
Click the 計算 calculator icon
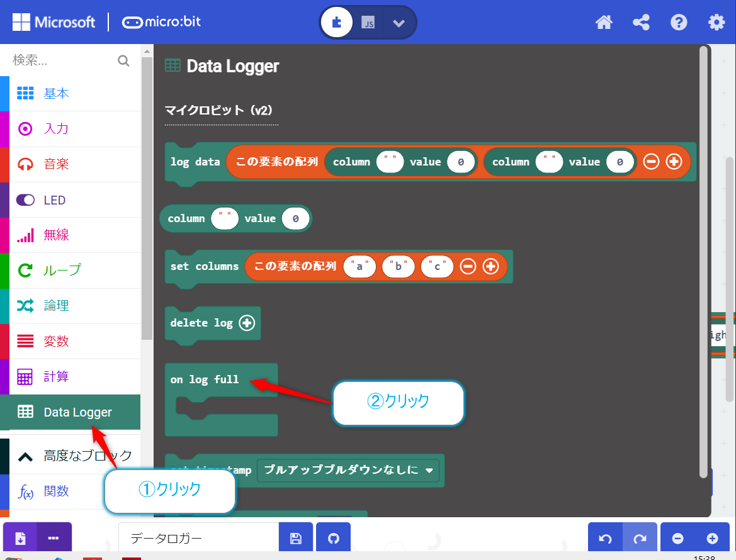click(25, 377)
